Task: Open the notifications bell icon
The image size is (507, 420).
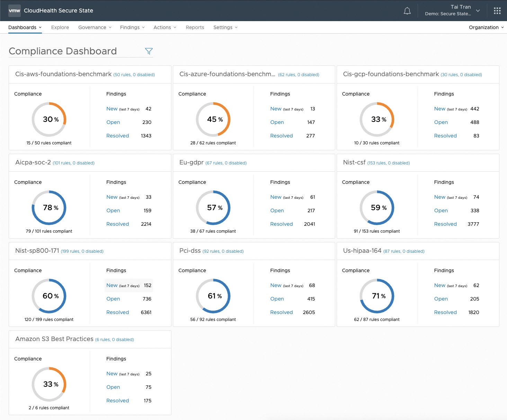Action: point(407,11)
